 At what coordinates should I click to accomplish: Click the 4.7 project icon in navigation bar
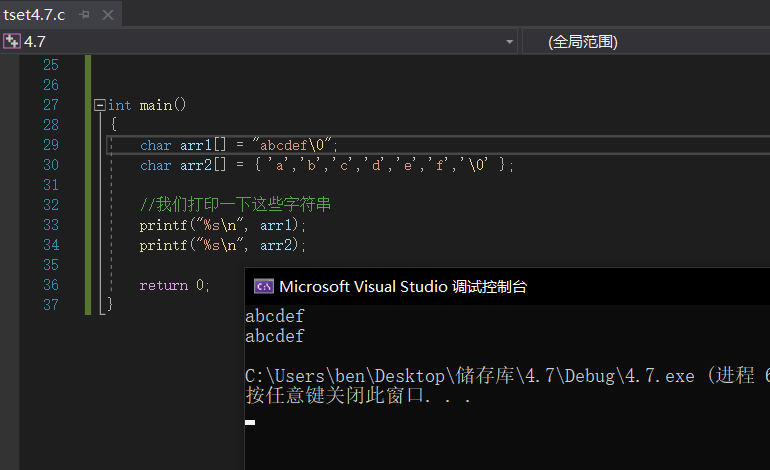(12, 42)
